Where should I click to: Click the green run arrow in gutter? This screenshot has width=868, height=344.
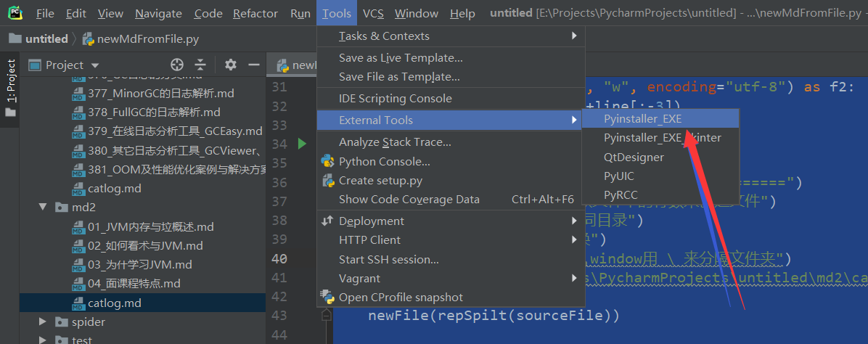coord(303,144)
